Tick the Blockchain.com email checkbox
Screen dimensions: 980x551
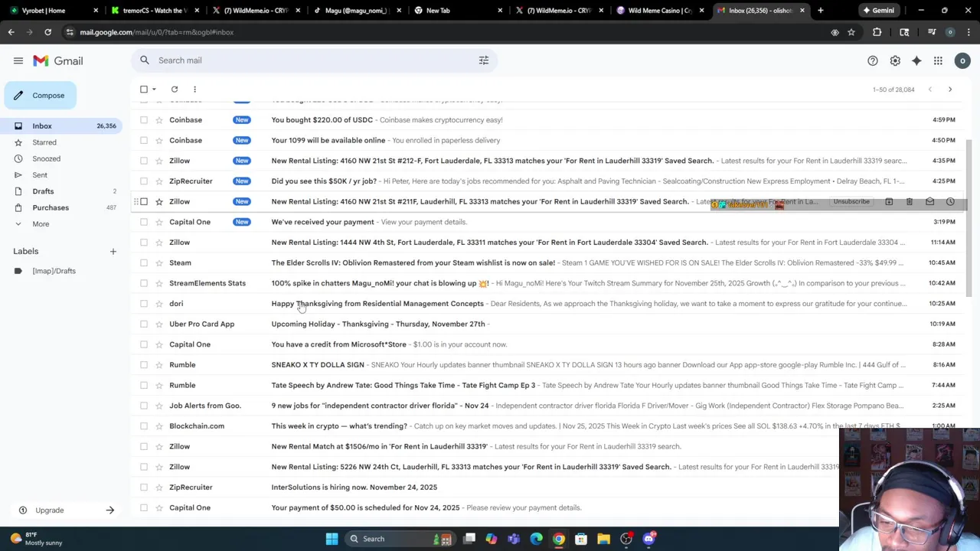tap(144, 426)
